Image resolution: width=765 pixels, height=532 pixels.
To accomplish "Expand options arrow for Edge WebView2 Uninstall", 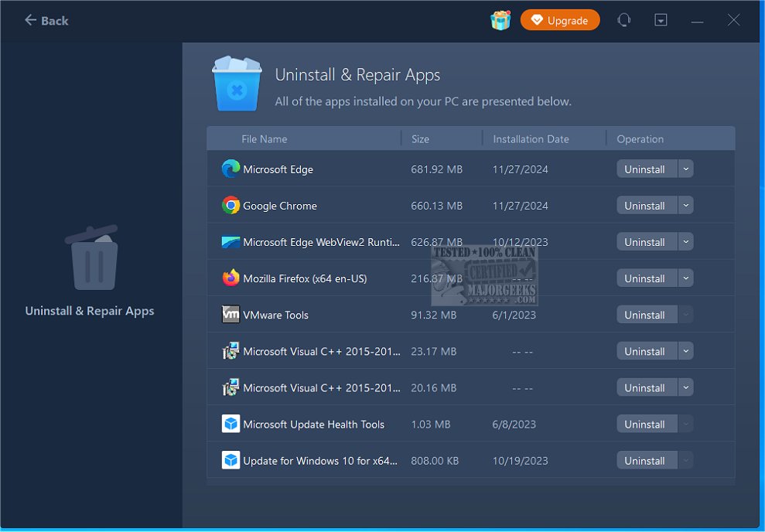I will [x=685, y=242].
